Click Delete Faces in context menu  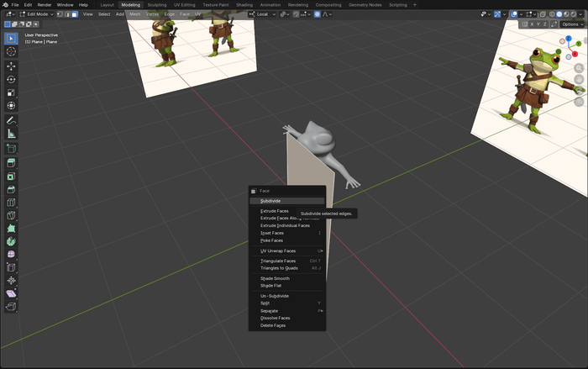pos(273,325)
